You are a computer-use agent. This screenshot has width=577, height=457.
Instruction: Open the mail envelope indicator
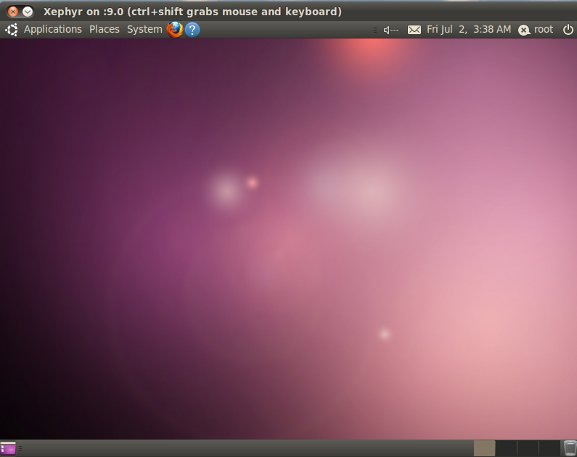tap(414, 30)
